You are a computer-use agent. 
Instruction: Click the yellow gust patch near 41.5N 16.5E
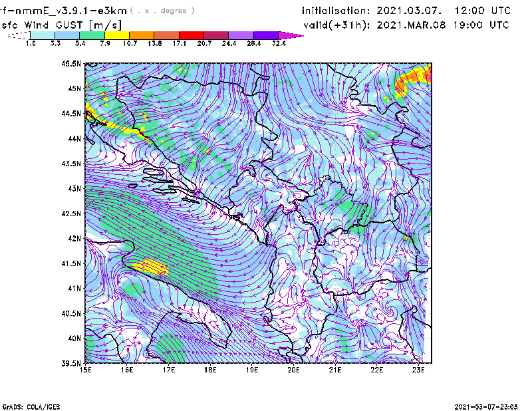pos(151,267)
